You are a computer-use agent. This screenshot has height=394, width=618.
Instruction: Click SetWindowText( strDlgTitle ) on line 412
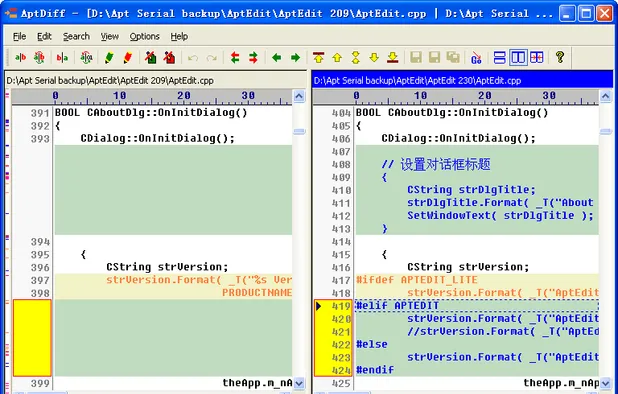point(500,216)
